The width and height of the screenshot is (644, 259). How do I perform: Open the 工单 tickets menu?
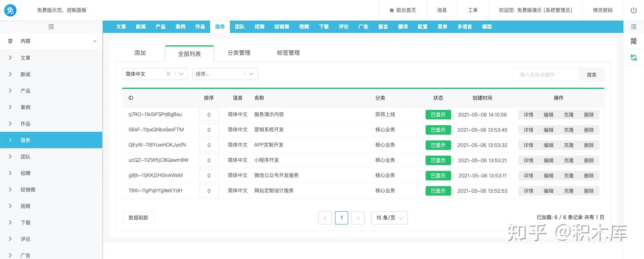[x=473, y=10]
